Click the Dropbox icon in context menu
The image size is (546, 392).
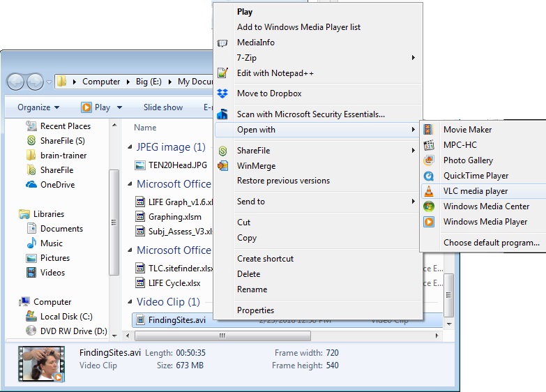coord(222,93)
